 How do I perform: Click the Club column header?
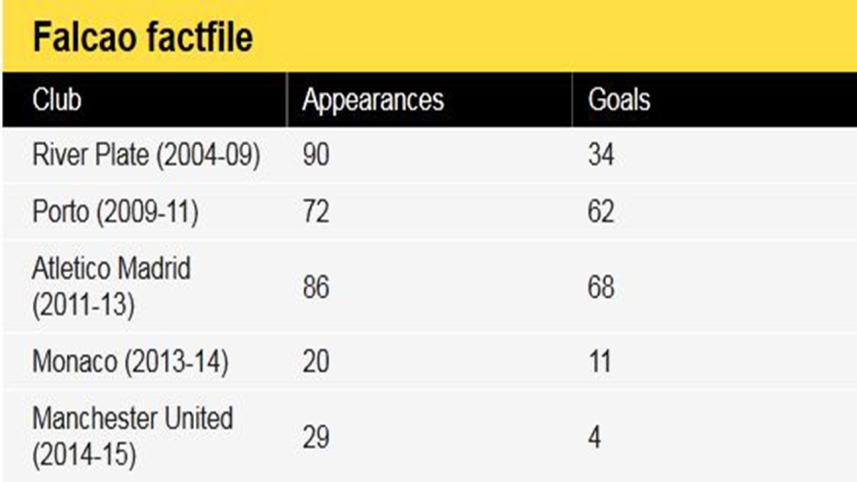(57, 101)
